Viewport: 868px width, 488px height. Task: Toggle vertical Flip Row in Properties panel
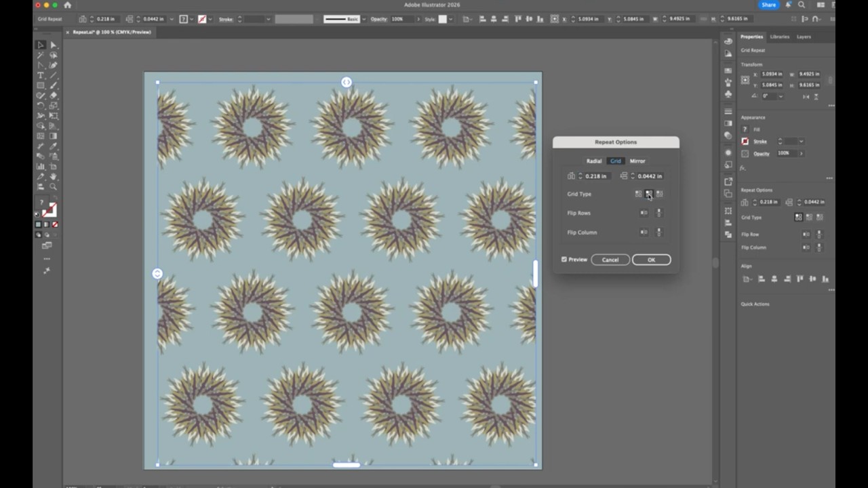[818, 234]
